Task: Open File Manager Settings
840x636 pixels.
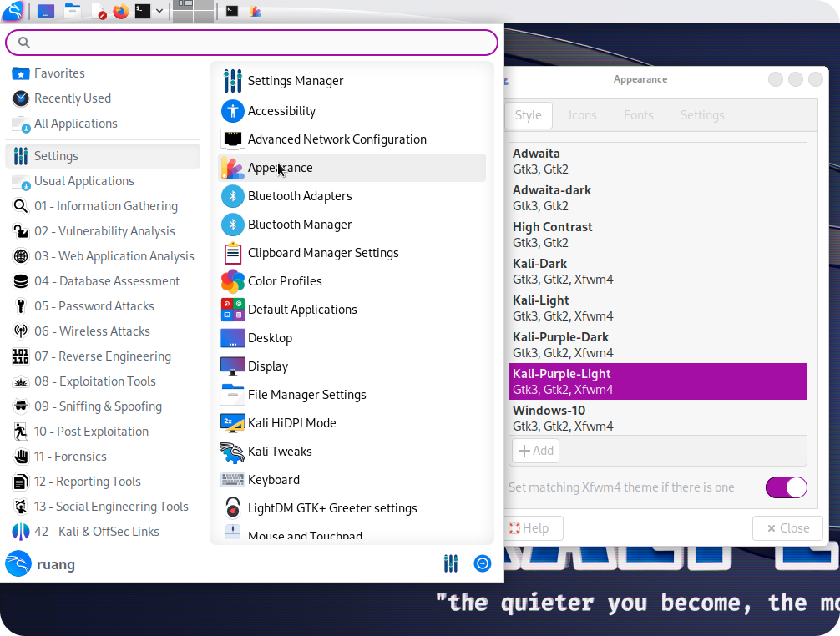Action: pos(352,395)
